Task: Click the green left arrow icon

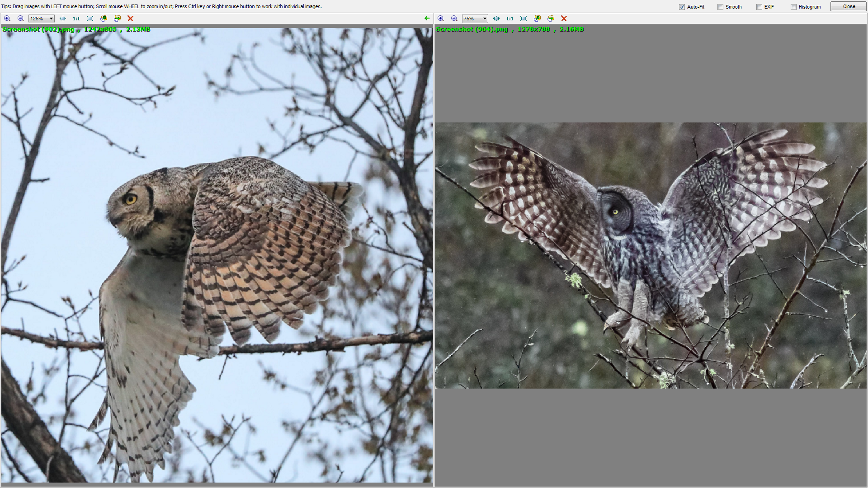Action: pyautogui.click(x=427, y=19)
